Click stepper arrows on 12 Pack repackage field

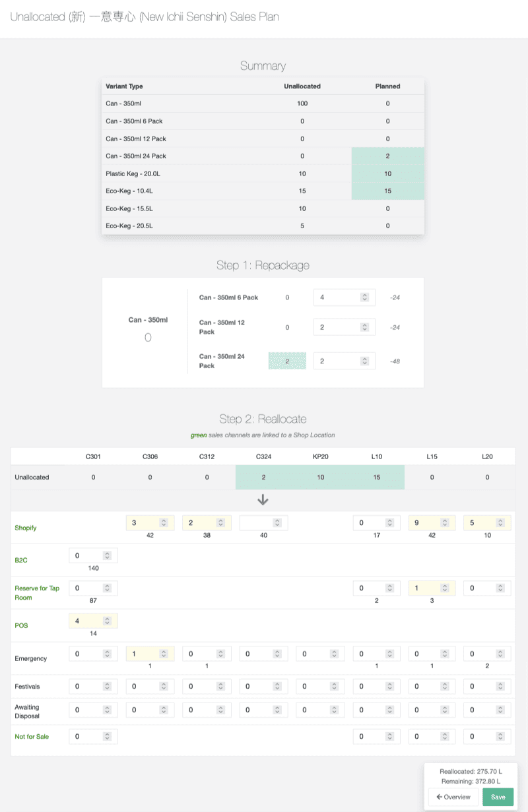tap(364, 327)
